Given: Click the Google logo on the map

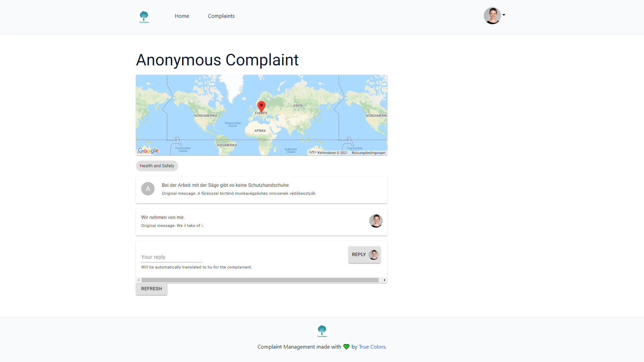Looking at the screenshot, I should pos(149,150).
